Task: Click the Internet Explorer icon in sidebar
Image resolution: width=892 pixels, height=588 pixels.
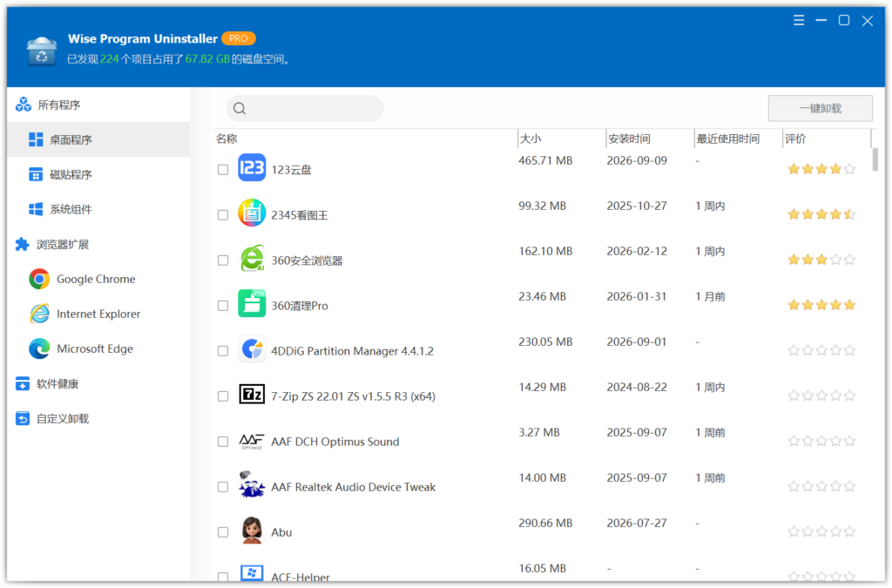Action: click(39, 314)
